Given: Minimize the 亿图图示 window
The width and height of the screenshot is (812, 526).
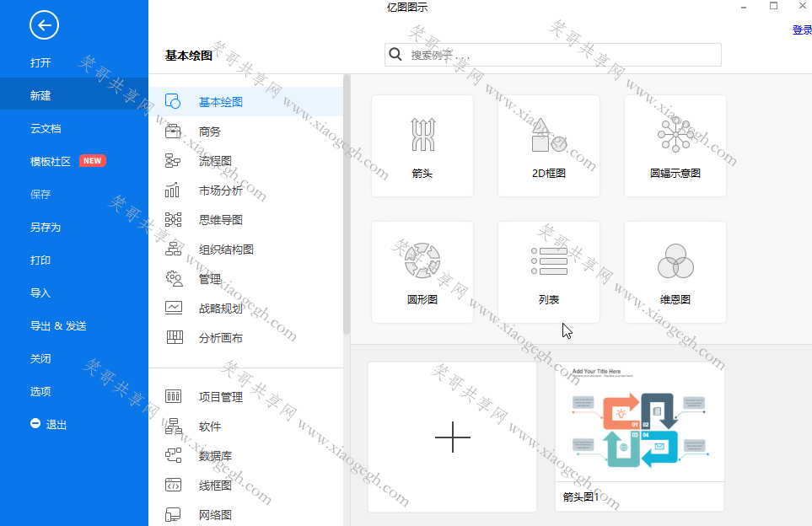Looking at the screenshot, I should click(744, 7).
